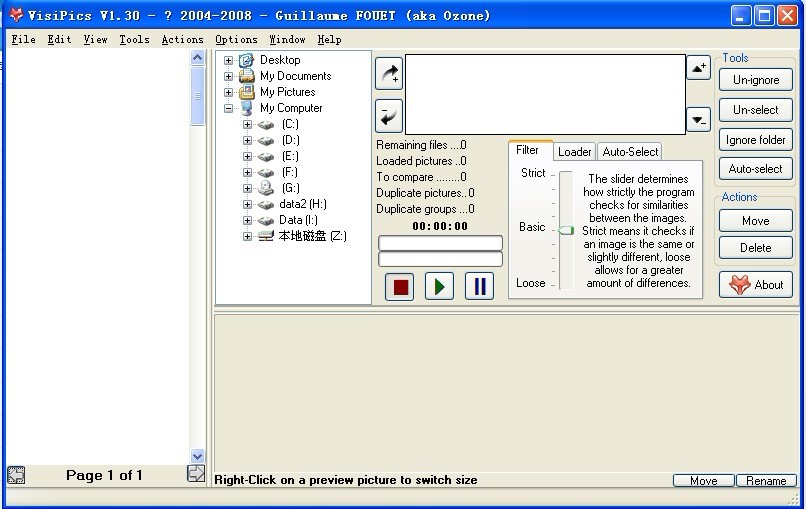
Task: Select My Computer icon in tree
Action: pyautogui.click(x=247, y=108)
